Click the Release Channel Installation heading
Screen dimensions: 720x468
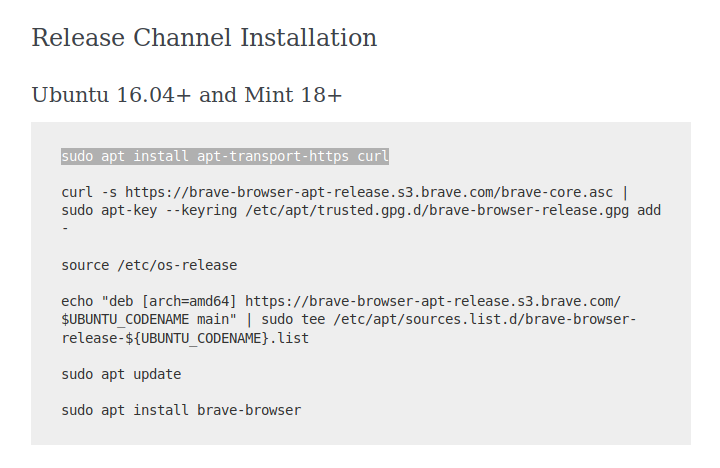[204, 38]
